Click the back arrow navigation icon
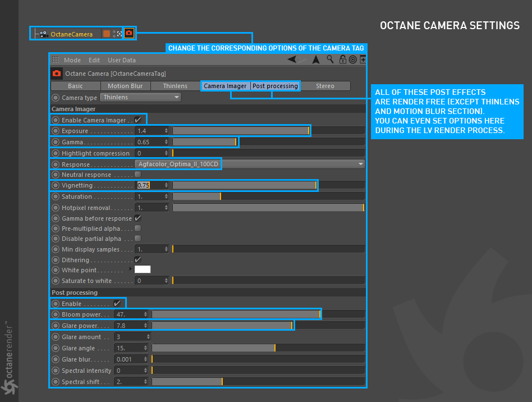This screenshot has height=402, width=532. [291, 60]
